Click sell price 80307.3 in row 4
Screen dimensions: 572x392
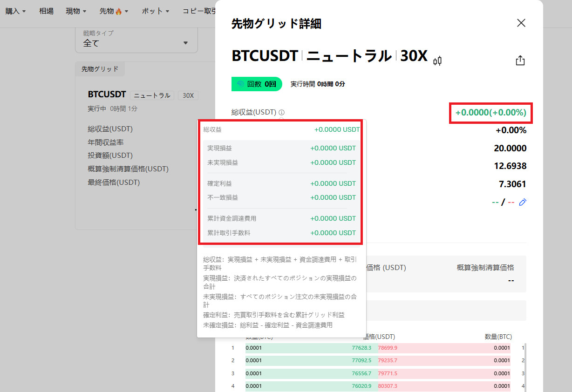pyautogui.click(x=388, y=386)
